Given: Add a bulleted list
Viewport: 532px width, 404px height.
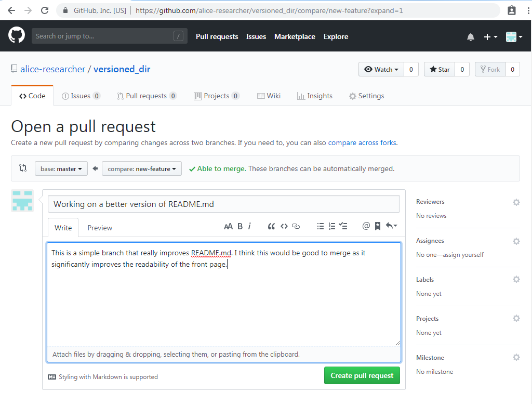Looking at the screenshot, I should point(321,226).
